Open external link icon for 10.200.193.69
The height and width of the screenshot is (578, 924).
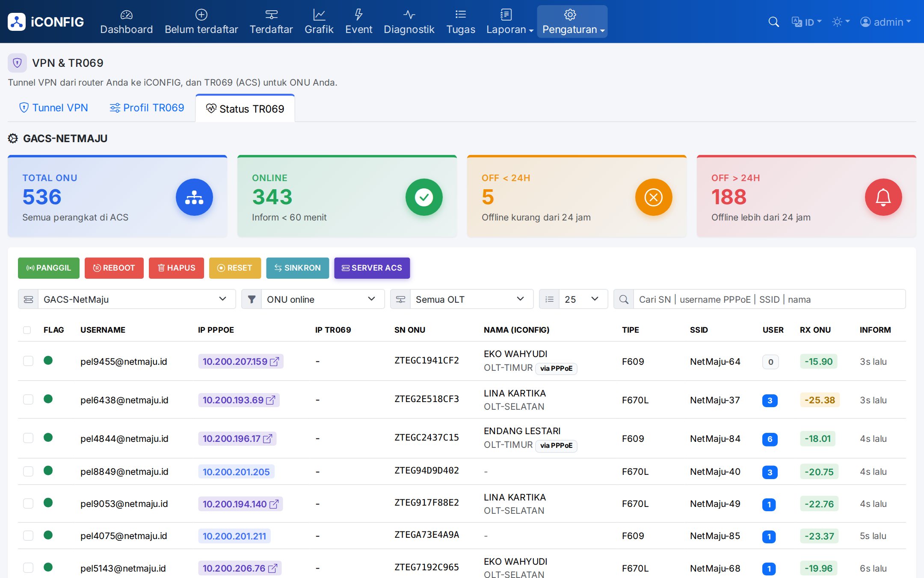270,400
